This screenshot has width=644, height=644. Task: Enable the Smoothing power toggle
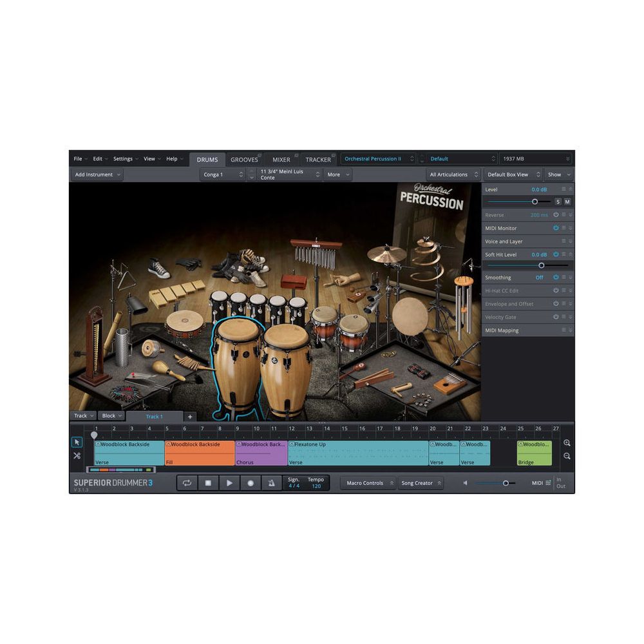(x=556, y=278)
